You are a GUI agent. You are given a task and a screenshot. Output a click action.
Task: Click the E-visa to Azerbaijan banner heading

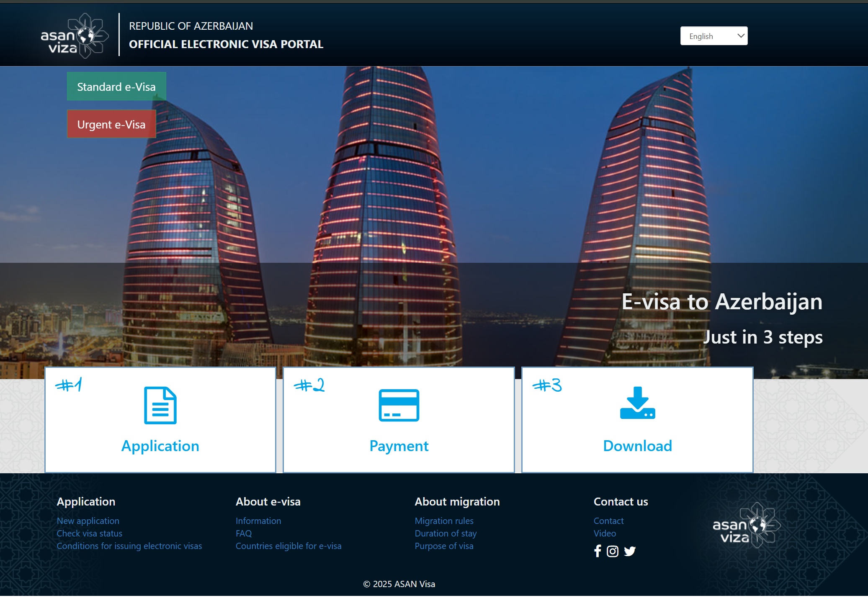[x=722, y=302]
